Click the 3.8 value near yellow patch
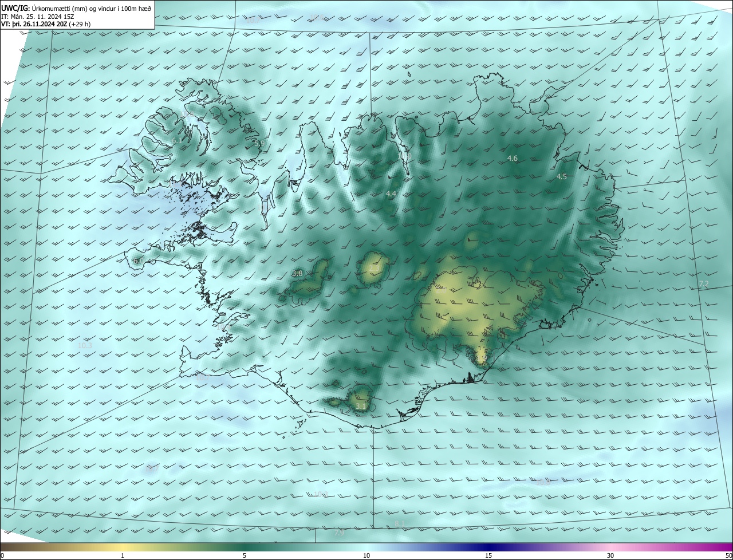The width and height of the screenshot is (733, 560). 297,274
